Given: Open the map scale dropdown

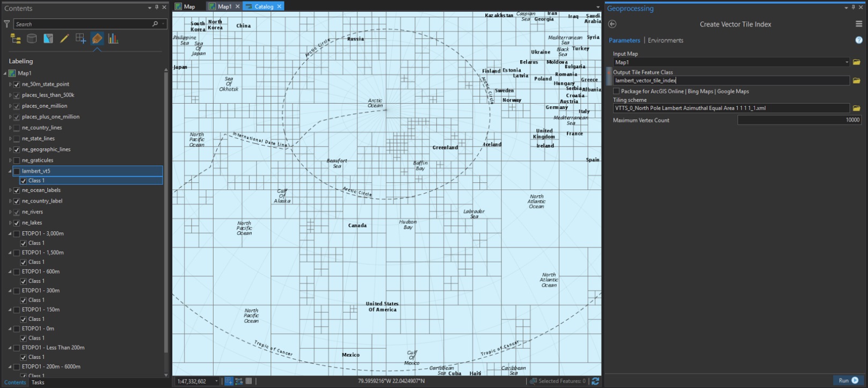Looking at the screenshot, I should tap(216, 381).
